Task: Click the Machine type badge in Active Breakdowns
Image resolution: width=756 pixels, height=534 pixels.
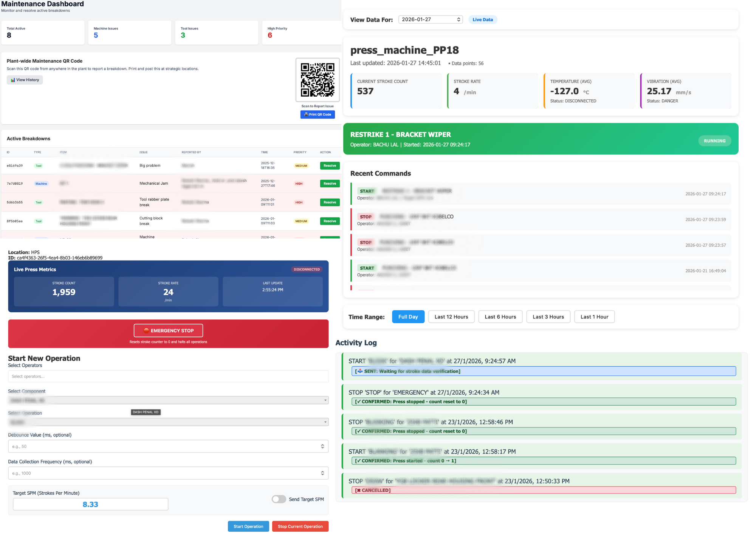Action: coord(41,184)
